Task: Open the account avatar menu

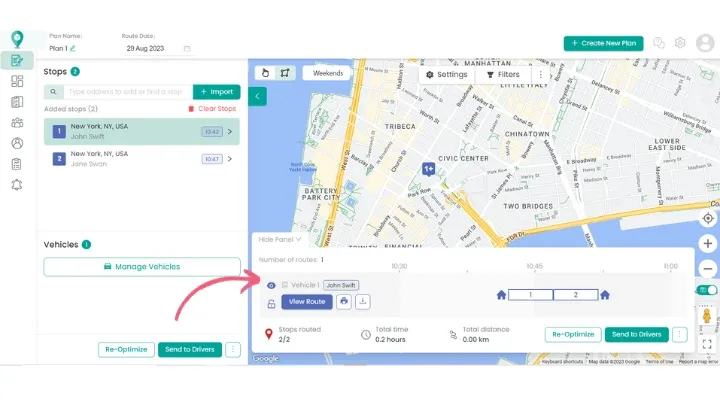Action: tap(705, 43)
